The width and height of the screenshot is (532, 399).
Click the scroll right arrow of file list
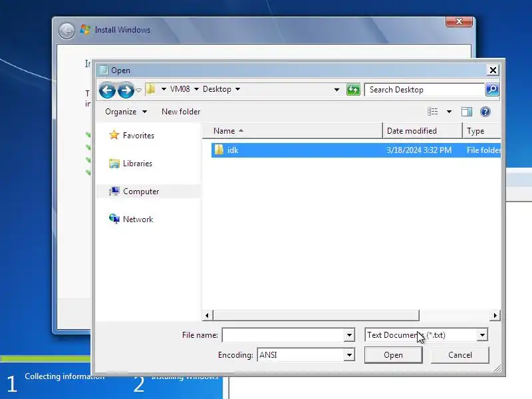(495, 315)
